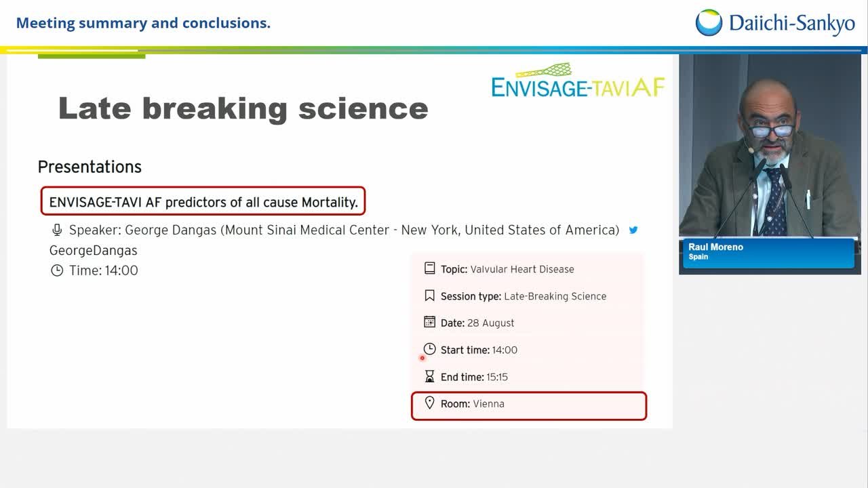The width and height of the screenshot is (868, 488).
Task: Click the Valvular Heart Disease topic text
Action: [x=522, y=269]
